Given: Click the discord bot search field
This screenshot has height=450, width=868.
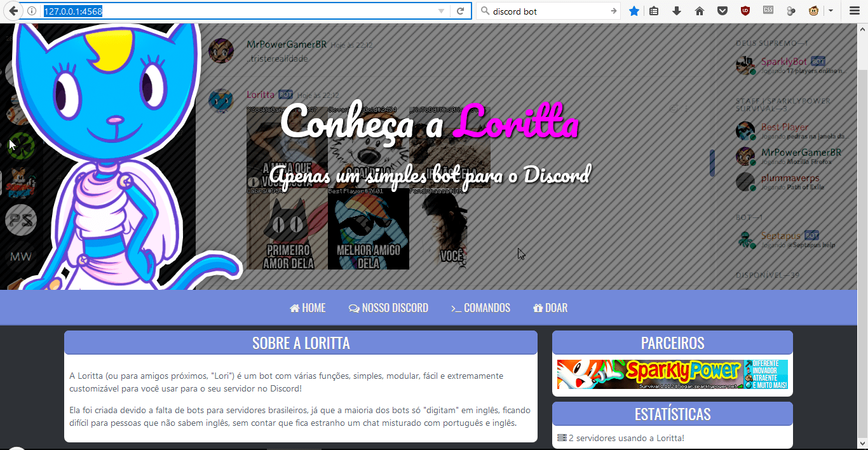Looking at the screenshot, I should [x=546, y=11].
